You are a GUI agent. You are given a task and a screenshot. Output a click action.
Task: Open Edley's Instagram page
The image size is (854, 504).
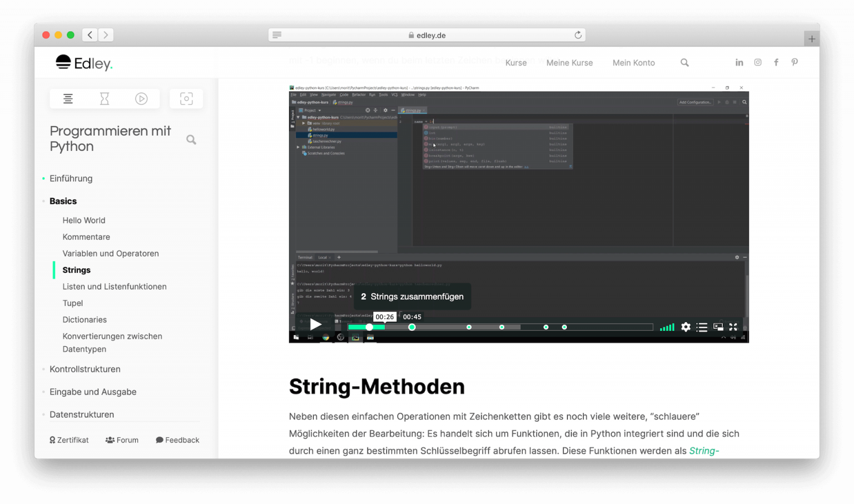click(757, 62)
